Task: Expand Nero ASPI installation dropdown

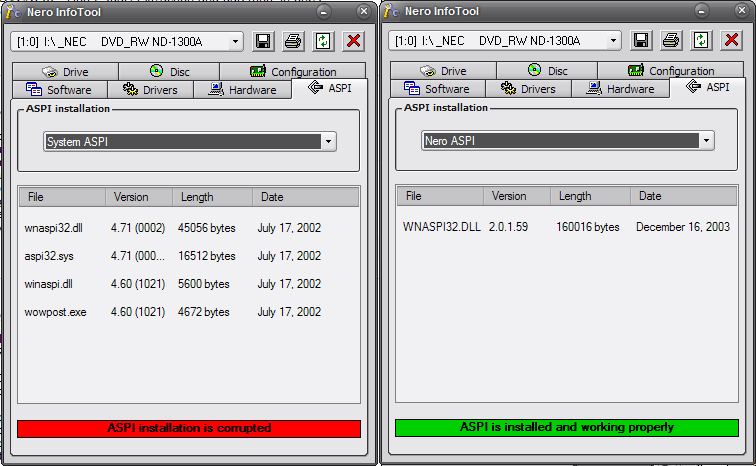Action: (706, 141)
